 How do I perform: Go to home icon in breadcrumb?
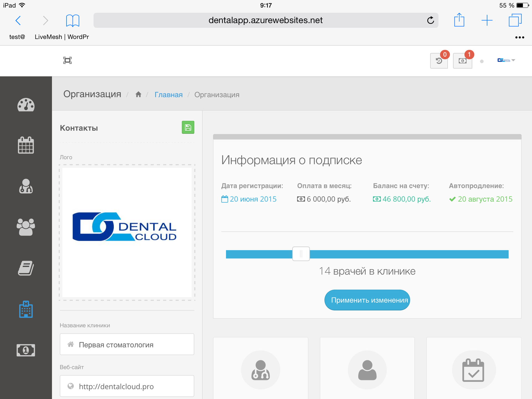(x=138, y=94)
